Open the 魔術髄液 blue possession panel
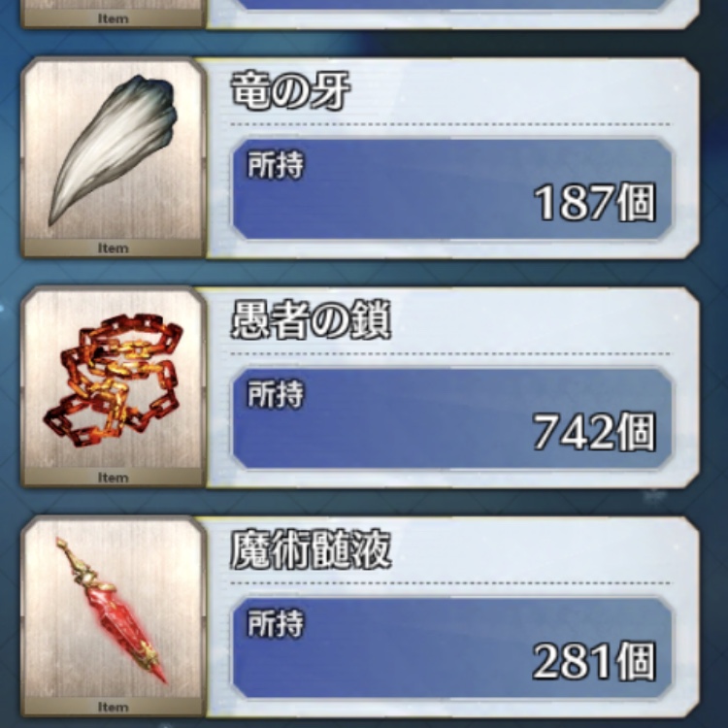The height and width of the screenshot is (728, 728). click(x=452, y=648)
